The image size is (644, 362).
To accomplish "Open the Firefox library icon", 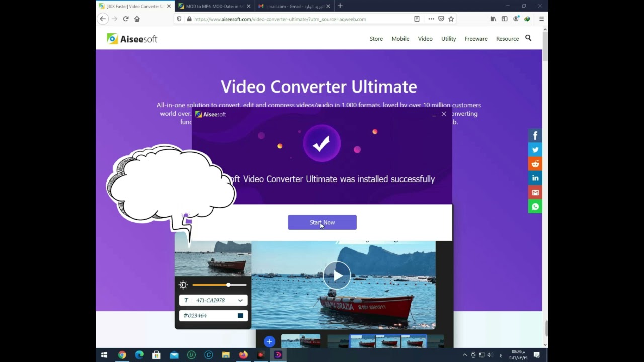I will click(493, 19).
